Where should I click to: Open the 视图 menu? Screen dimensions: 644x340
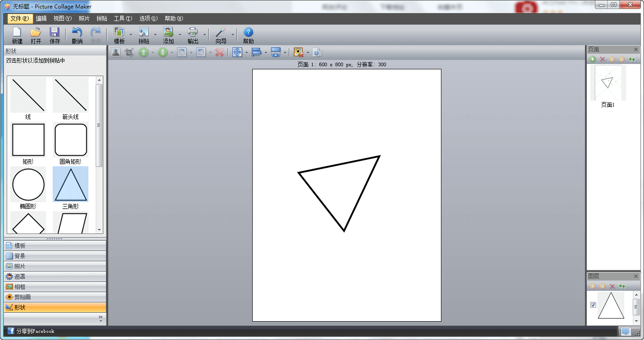pos(62,18)
